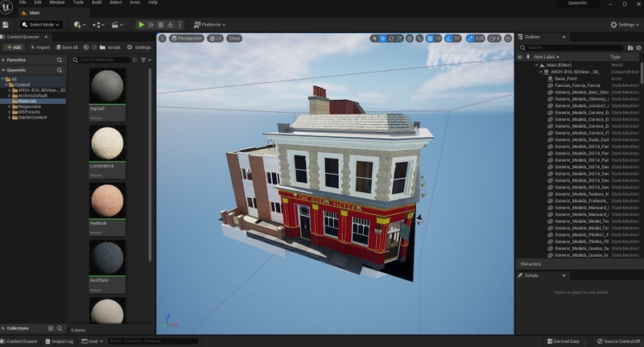Open the rotation snap 10° value dropdown
Image resolution: width=644 pixels, height=347 pixels.
click(457, 38)
